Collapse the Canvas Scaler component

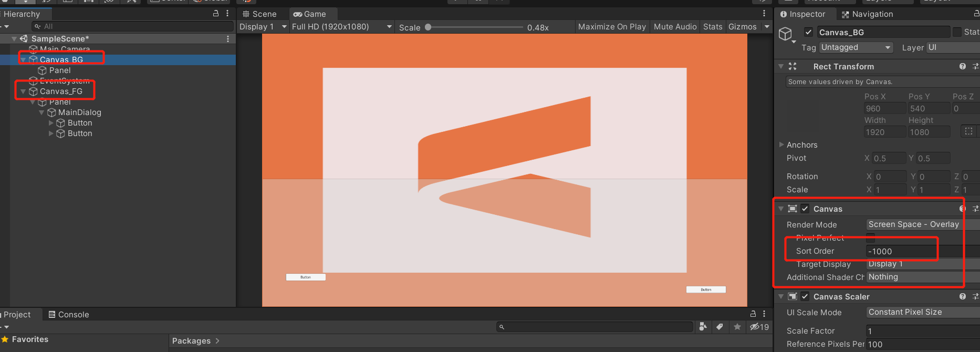coord(781,296)
